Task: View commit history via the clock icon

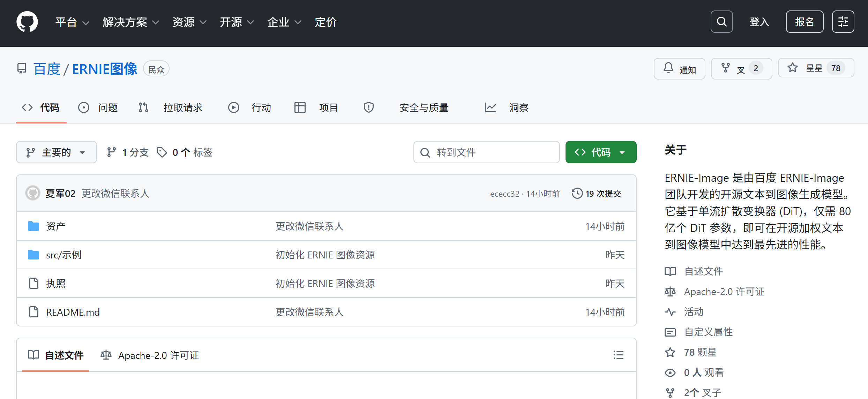Action: click(577, 193)
